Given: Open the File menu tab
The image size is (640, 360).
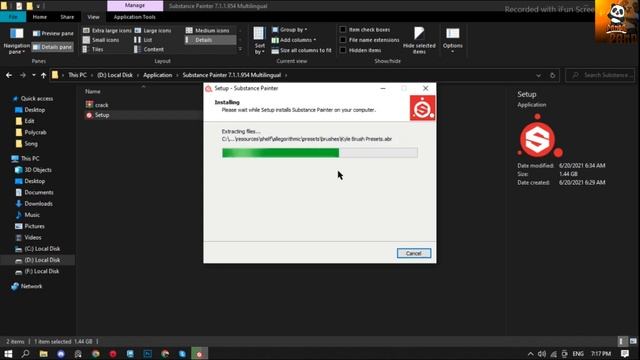Looking at the screenshot, I should 13,17.
